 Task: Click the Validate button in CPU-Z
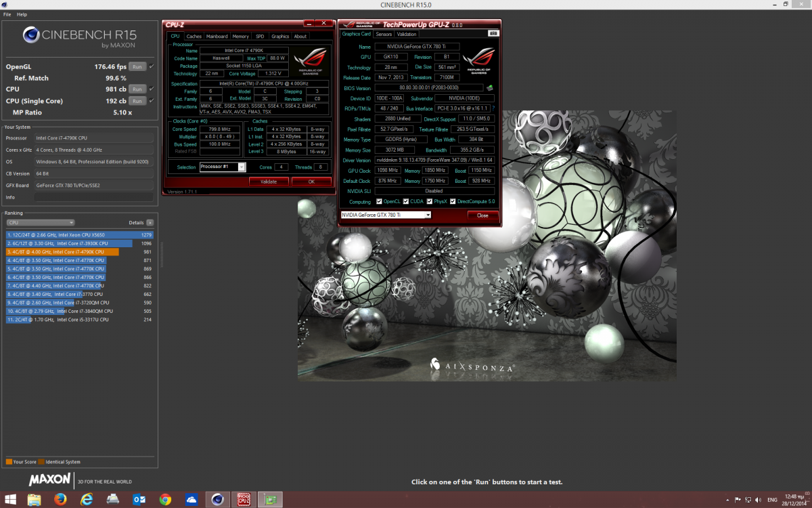point(269,182)
